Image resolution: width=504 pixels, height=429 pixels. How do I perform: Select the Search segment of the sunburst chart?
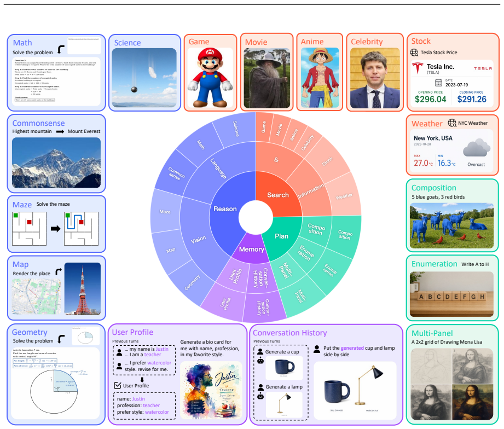tap(279, 195)
